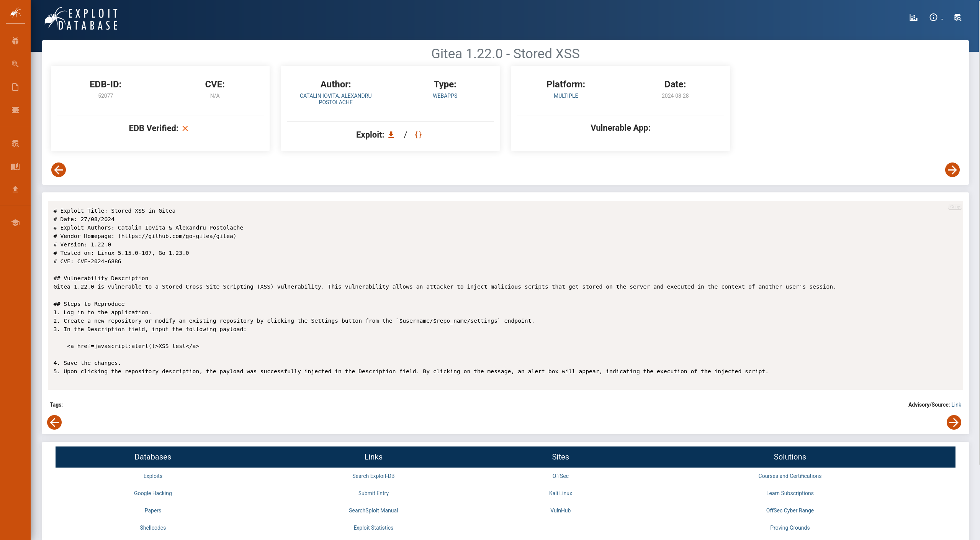Open Online Training graduation cap icon
Screen dimensions: 980x540
click(15, 223)
